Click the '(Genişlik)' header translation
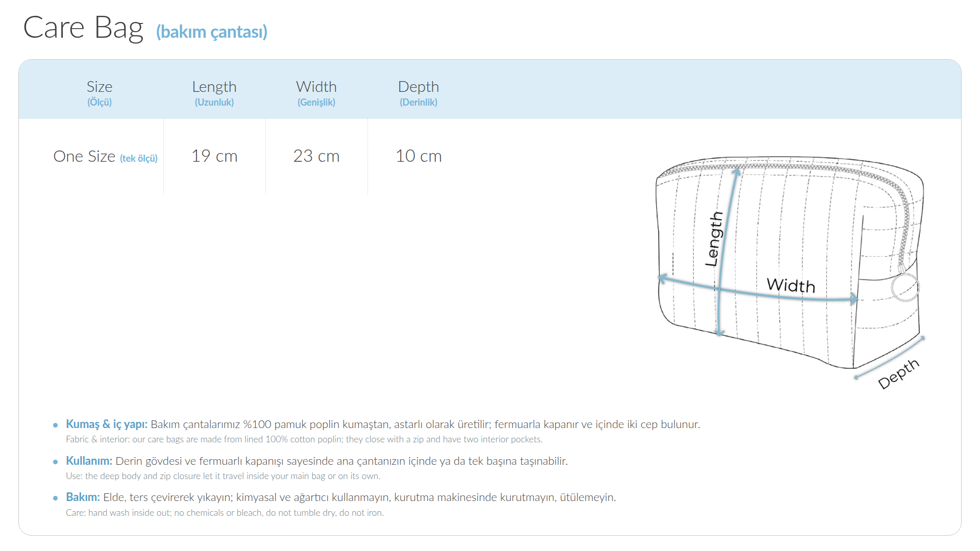This screenshot has height=551, width=980. click(x=316, y=103)
